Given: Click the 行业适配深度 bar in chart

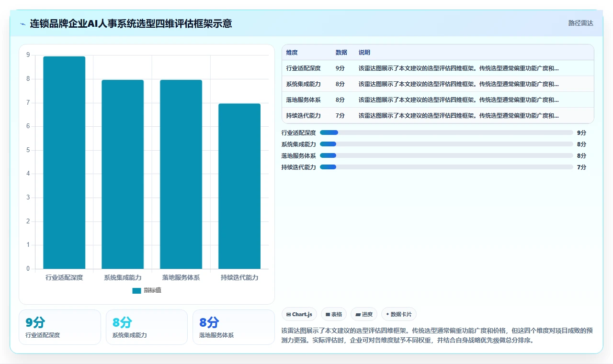Looking at the screenshot, I should (64, 163).
